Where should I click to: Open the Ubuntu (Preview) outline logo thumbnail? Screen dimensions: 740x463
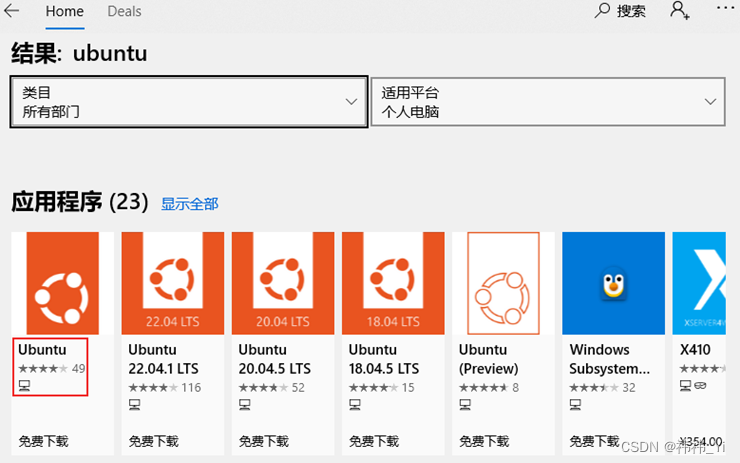point(503,283)
